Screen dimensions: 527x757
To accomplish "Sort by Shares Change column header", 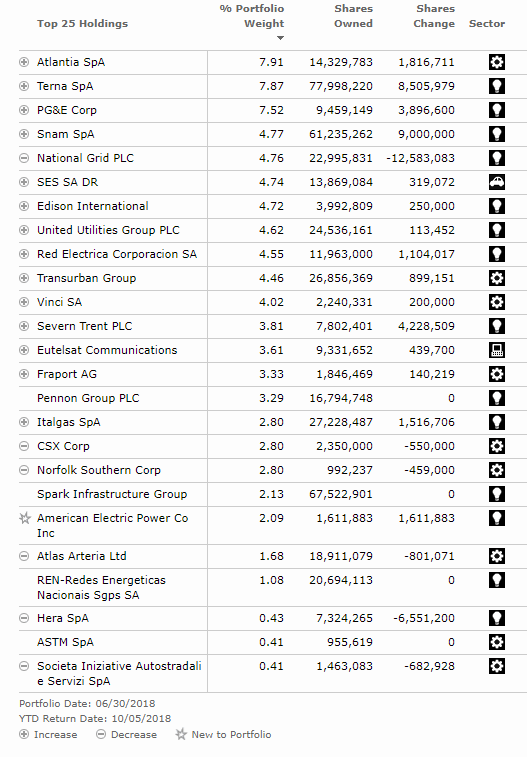I will pos(434,16).
